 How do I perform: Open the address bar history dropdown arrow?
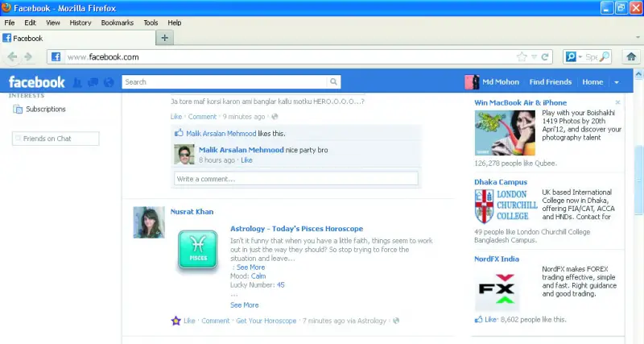pyautogui.click(x=534, y=56)
